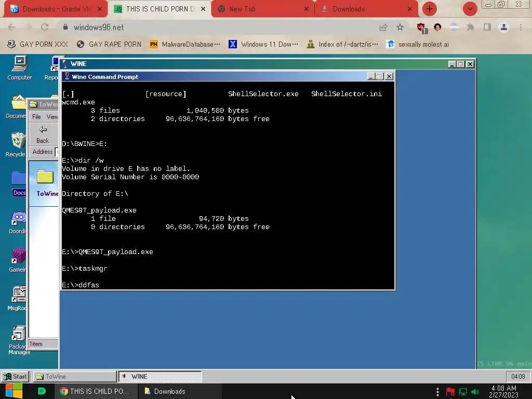Select the Discord-style desktop shortcut
The width and height of the screenshot is (532, 399).
pyautogui.click(x=18, y=222)
